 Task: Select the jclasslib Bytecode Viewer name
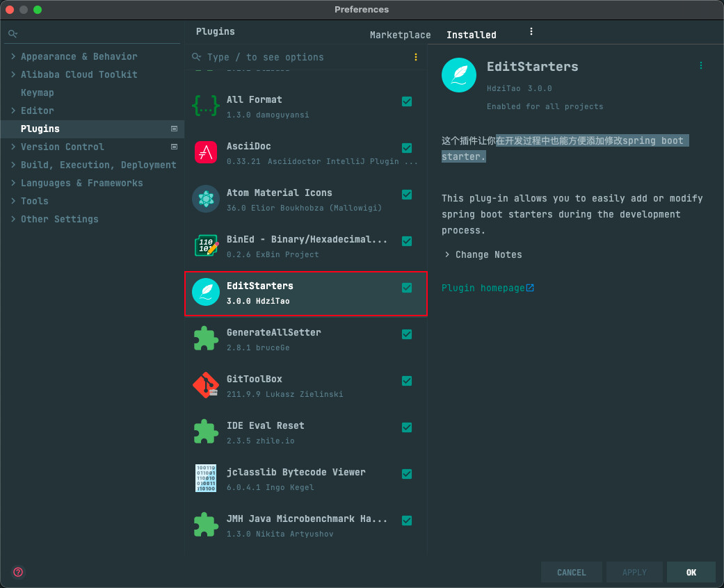(296, 472)
